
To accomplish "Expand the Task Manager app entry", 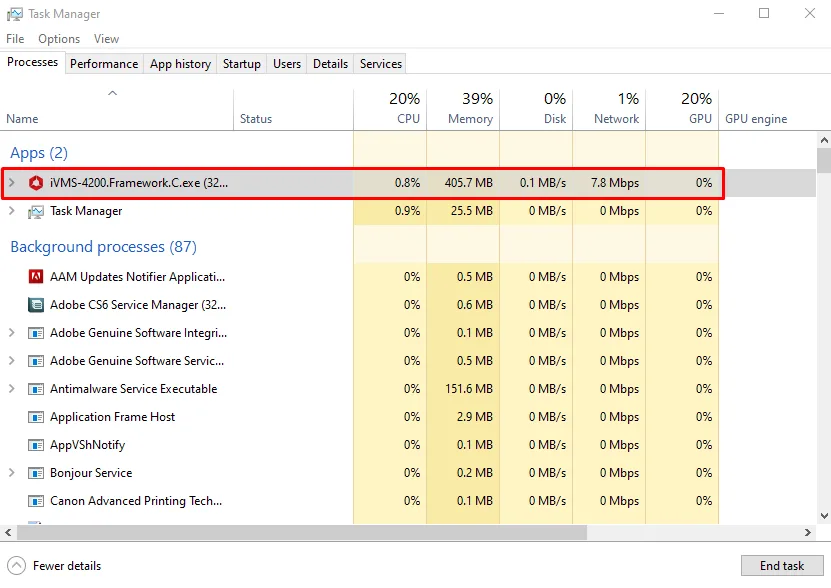I will (x=12, y=210).
